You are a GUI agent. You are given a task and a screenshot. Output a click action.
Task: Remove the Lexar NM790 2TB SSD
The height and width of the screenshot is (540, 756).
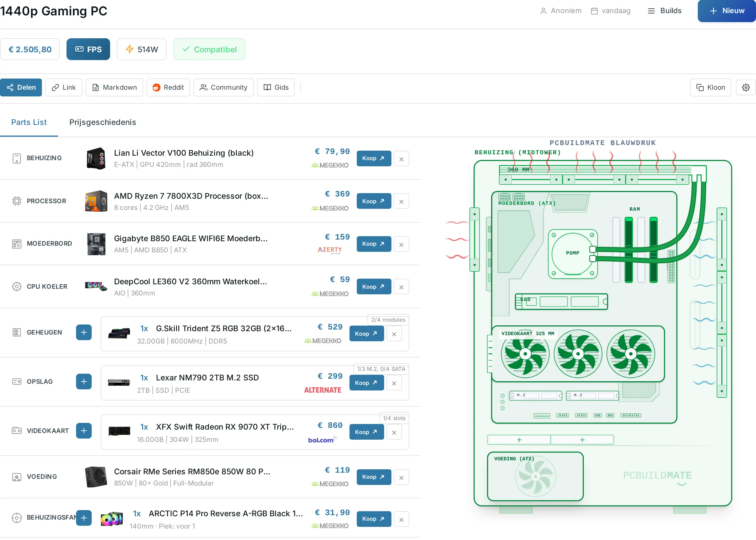click(x=394, y=383)
